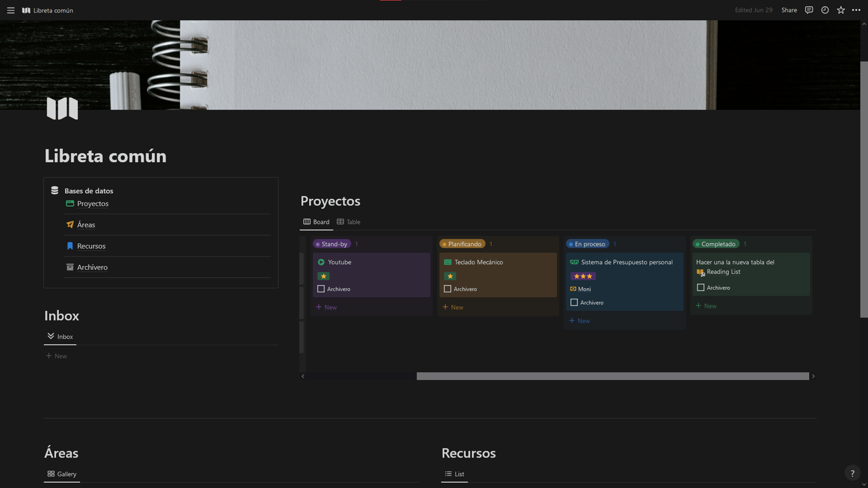Image resolution: width=868 pixels, height=488 pixels.
Task: Open the help question mark button
Action: coord(852,473)
